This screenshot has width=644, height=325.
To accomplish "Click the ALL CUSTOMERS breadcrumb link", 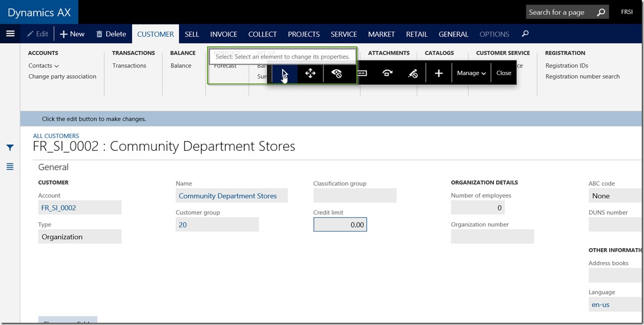I will (x=56, y=136).
